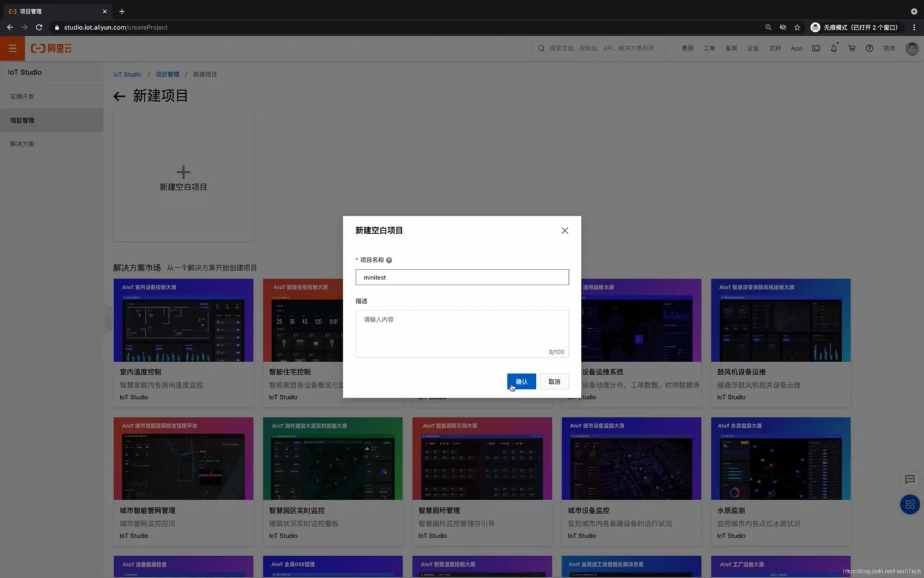The width and height of the screenshot is (924, 578).
Task: Open the help question mark icon in header
Action: click(869, 48)
